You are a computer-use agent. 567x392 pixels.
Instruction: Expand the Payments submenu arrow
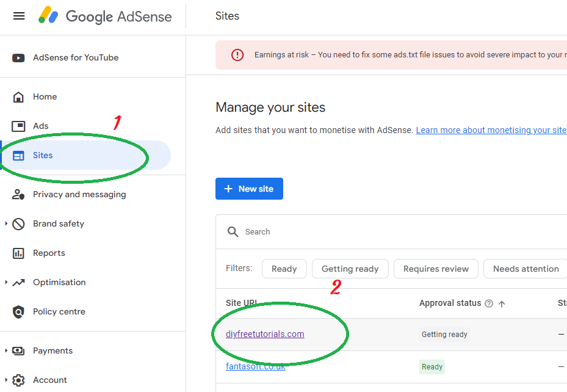[x=6, y=350]
